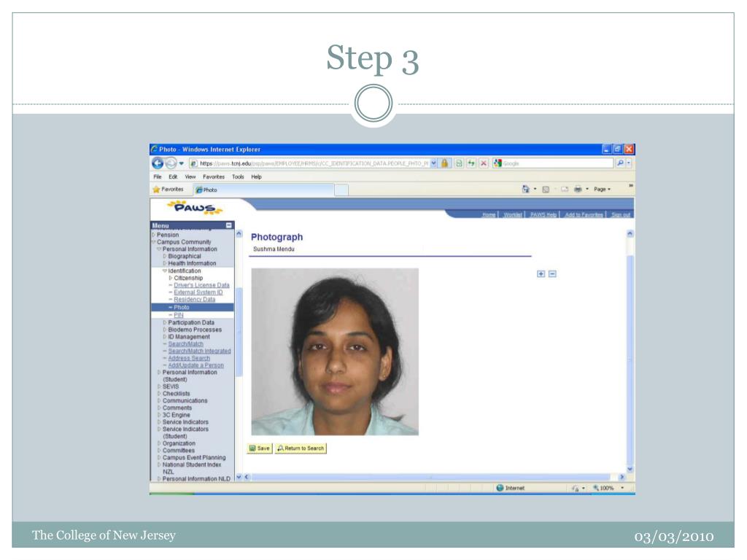Image resolution: width=747 pixels, height=560 pixels.
Task: Click the plus icon to add photo row
Action: (x=541, y=274)
